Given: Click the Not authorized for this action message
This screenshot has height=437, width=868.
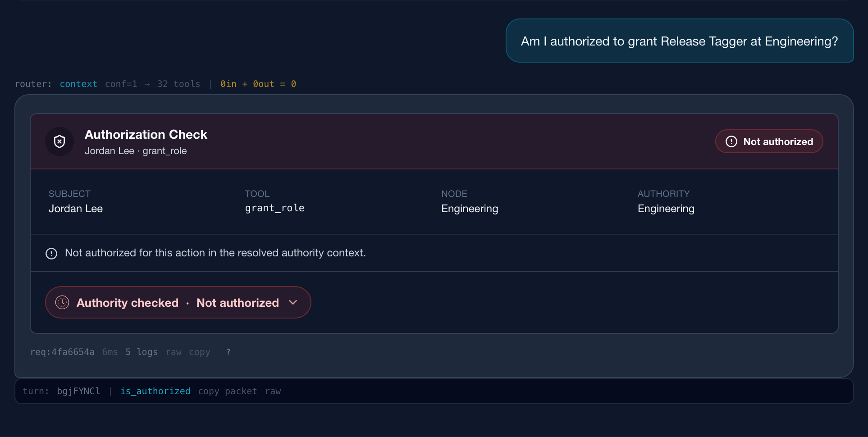Looking at the screenshot, I should [x=215, y=253].
